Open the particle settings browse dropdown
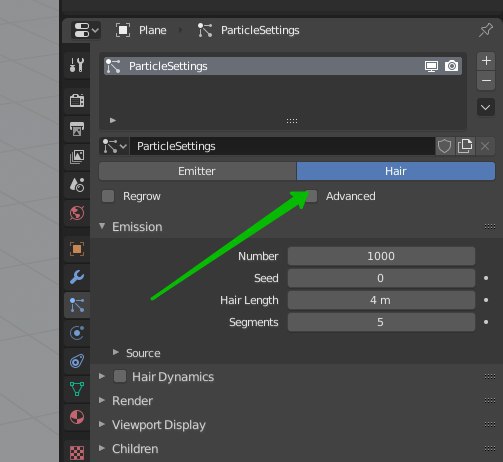The height and width of the screenshot is (462, 503). (114, 146)
